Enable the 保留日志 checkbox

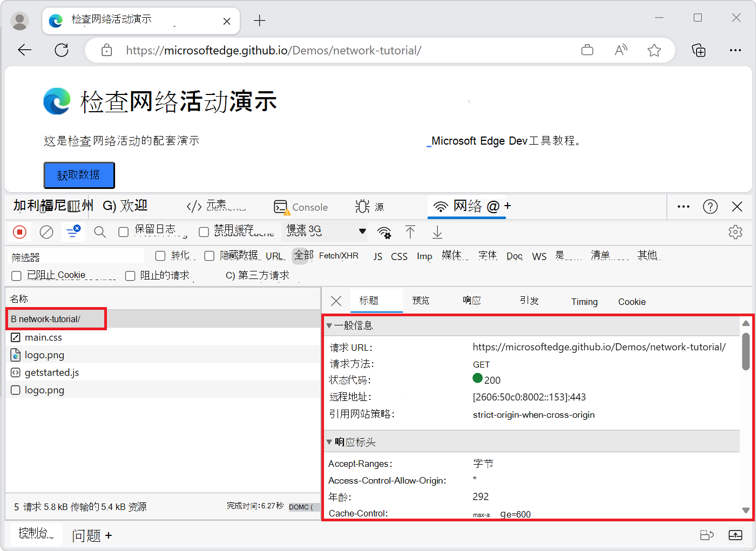coord(124,232)
